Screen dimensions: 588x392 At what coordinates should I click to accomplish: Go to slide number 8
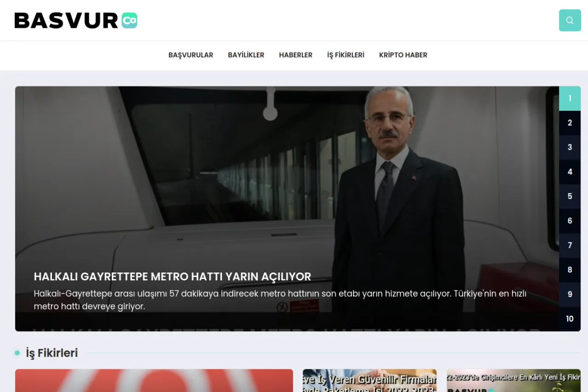click(570, 270)
